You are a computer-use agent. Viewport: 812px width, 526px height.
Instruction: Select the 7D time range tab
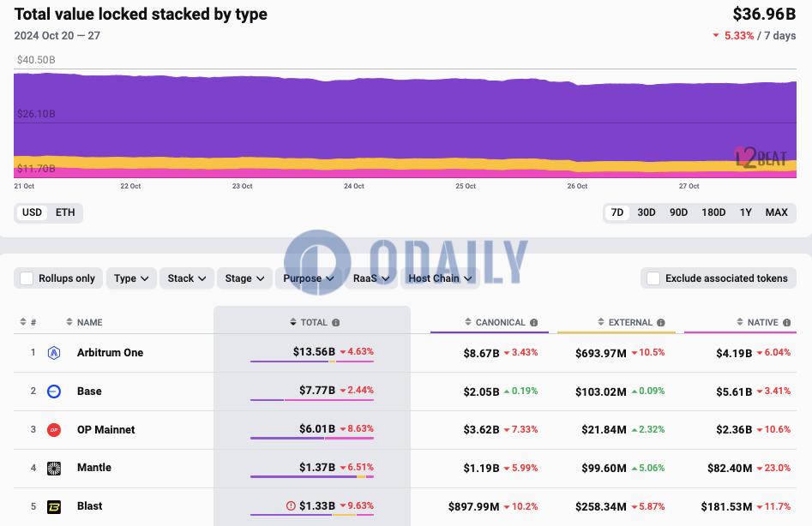[617, 212]
